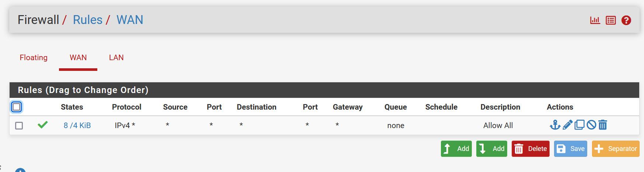
Task: Click the Separator button
Action: (616, 149)
